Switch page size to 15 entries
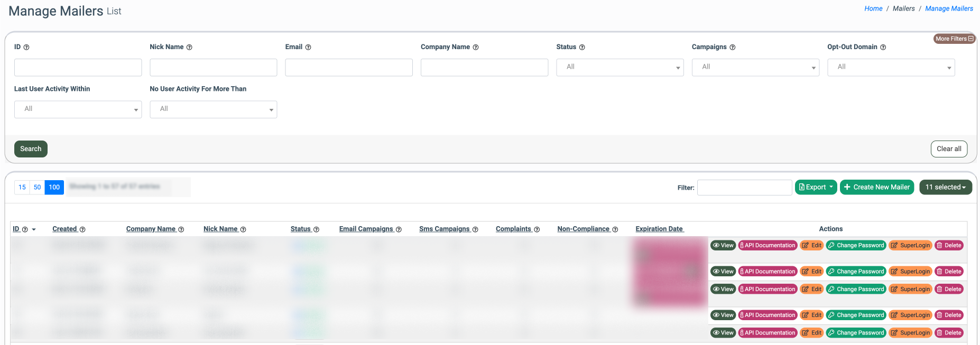 click(22, 188)
